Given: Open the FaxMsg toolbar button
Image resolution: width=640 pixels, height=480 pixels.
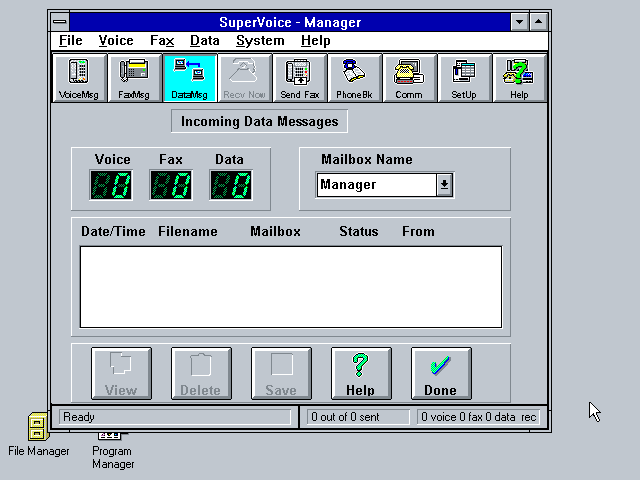Looking at the screenshot, I should pyautogui.click(x=134, y=78).
